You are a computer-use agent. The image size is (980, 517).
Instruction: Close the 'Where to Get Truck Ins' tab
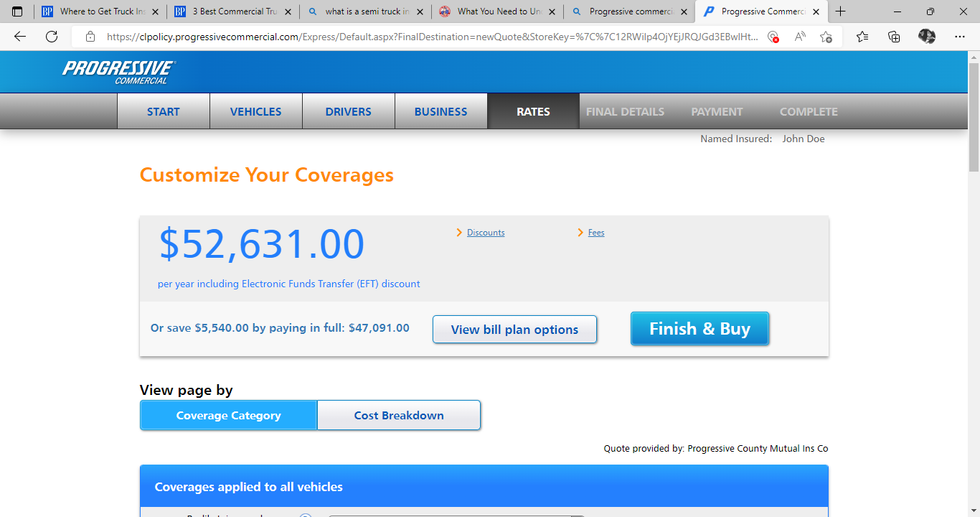(156, 11)
